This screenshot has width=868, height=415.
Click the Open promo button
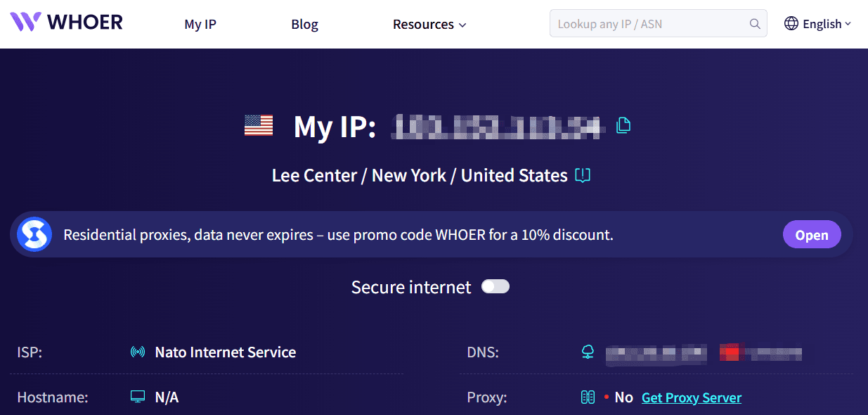812,235
